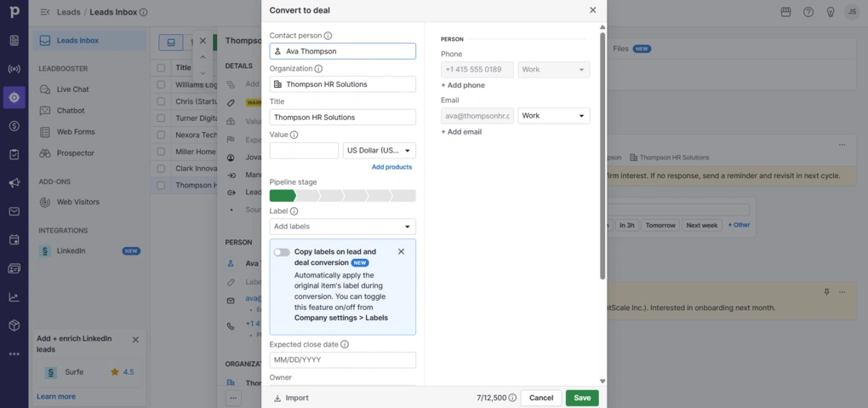
Task: Open Campaigns megaphone icon in sidebar
Action: pyautogui.click(x=14, y=183)
